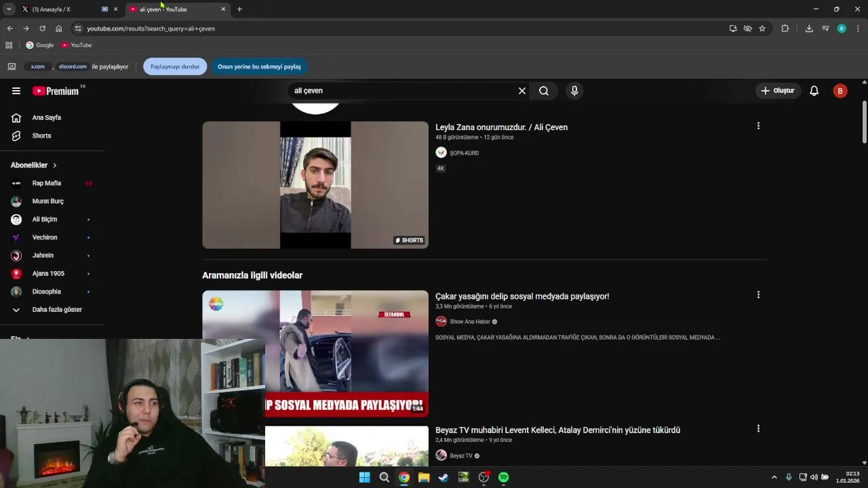Open Chrome profile avatar in toolbar

point(842,28)
